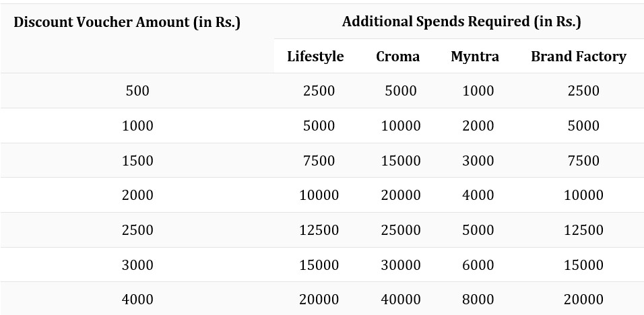644x315 pixels.
Task: Click the Additional Spends Required header
Action: tap(461, 22)
